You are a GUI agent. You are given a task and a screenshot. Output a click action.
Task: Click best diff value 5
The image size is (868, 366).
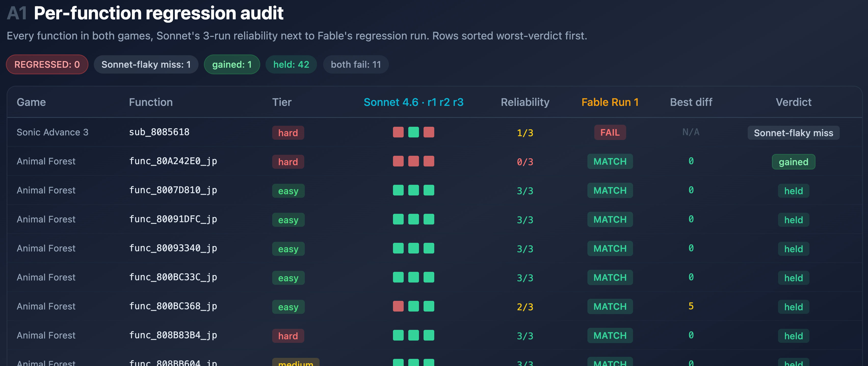(691, 306)
